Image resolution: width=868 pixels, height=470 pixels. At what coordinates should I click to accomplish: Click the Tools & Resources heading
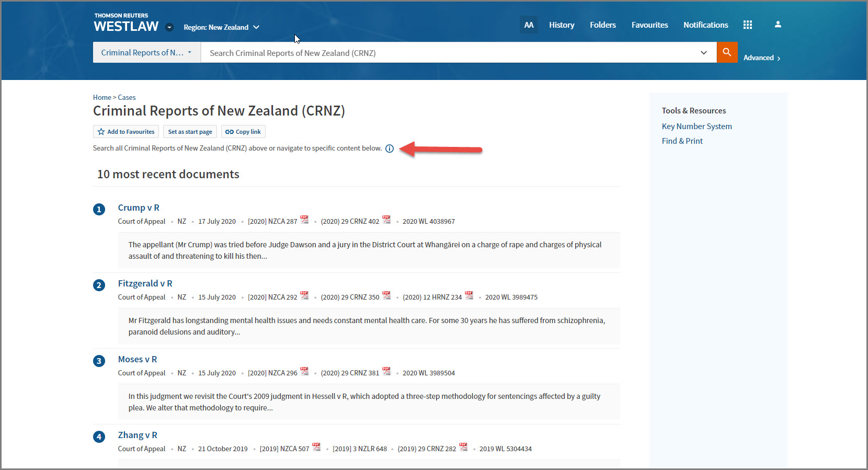[x=694, y=111]
